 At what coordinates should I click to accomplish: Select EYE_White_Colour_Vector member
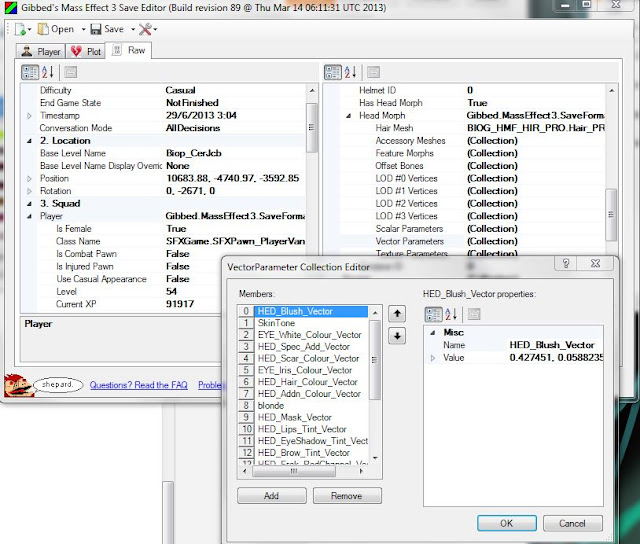pos(310,335)
